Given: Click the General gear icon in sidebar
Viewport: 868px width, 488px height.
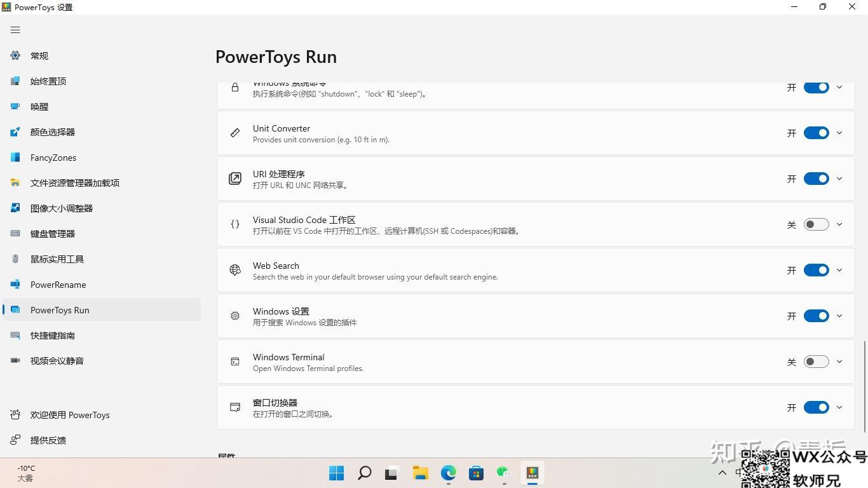Looking at the screenshot, I should coord(15,56).
